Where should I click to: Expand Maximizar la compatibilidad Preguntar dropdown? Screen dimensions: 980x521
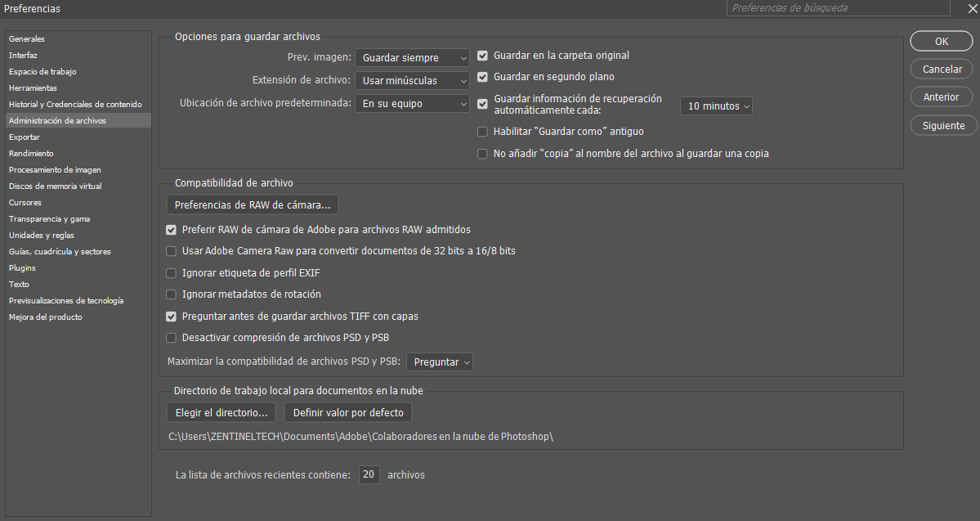[x=440, y=362]
